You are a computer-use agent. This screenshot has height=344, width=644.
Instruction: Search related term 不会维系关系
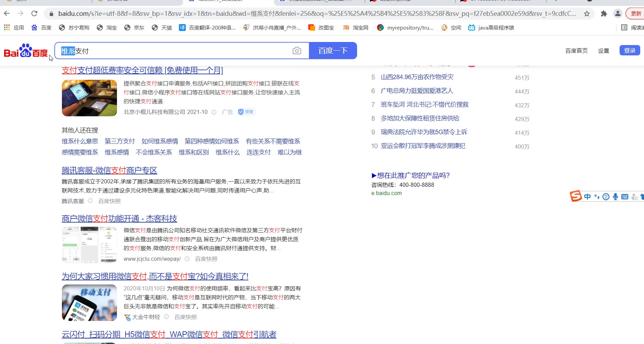tap(154, 152)
